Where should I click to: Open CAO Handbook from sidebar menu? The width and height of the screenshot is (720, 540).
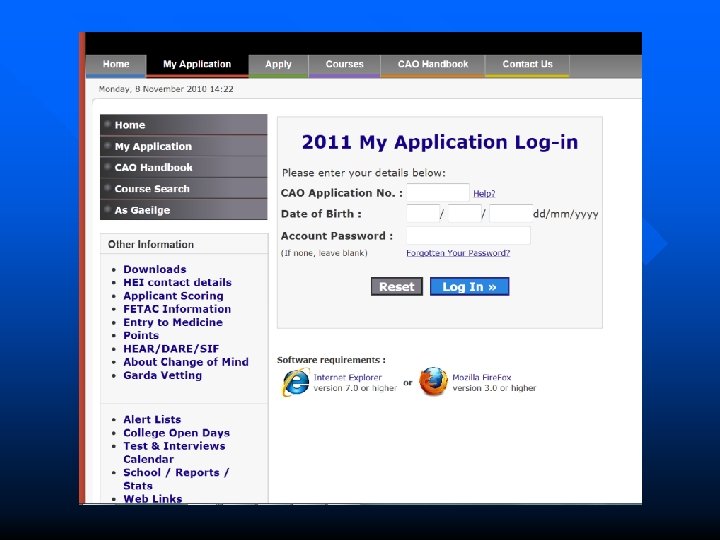(x=184, y=167)
